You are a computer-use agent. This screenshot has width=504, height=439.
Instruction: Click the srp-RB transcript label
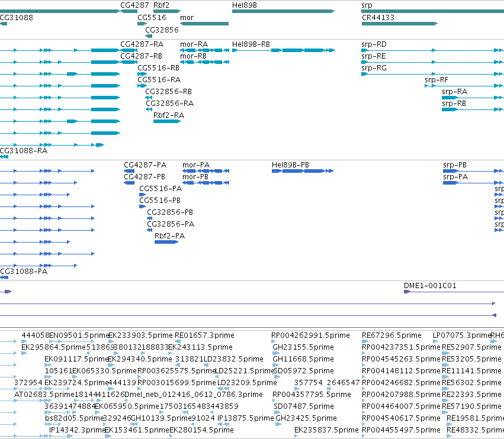pyautogui.click(x=454, y=104)
